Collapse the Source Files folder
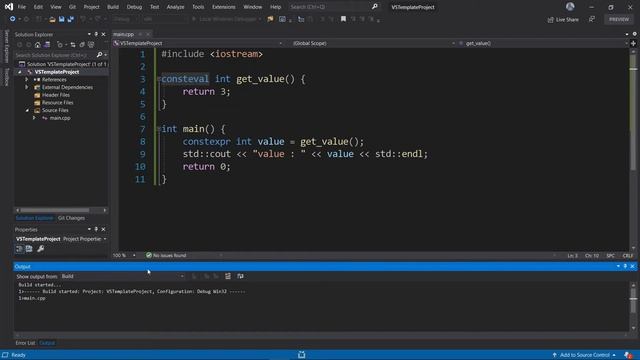This screenshot has width=640, height=360. pyautogui.click(x=27, y=110)
